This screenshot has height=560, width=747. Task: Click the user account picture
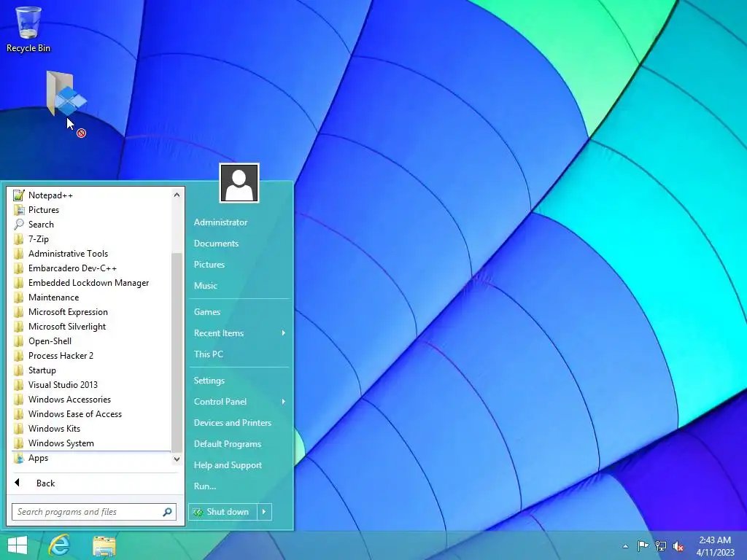[239, 183]
